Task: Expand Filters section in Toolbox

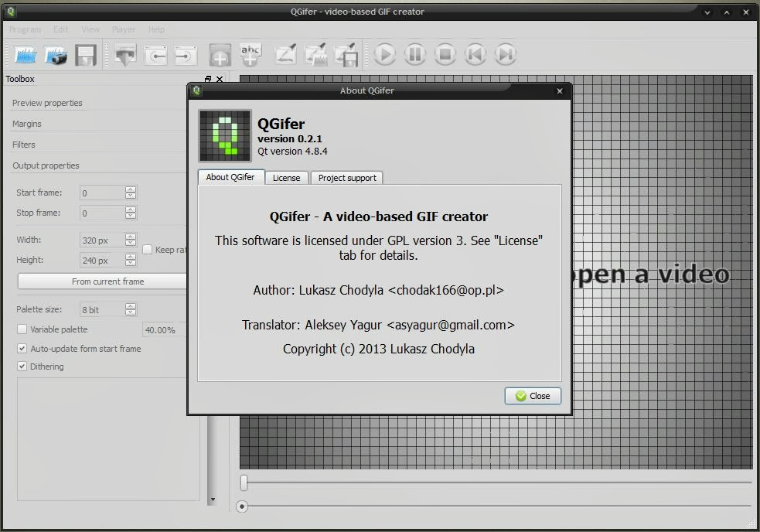Action: [x=24, y=145]
